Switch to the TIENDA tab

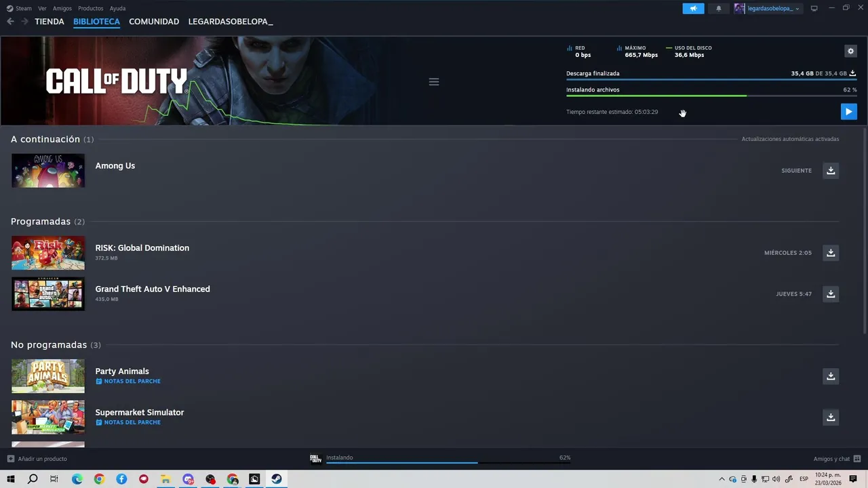(50, 22)
